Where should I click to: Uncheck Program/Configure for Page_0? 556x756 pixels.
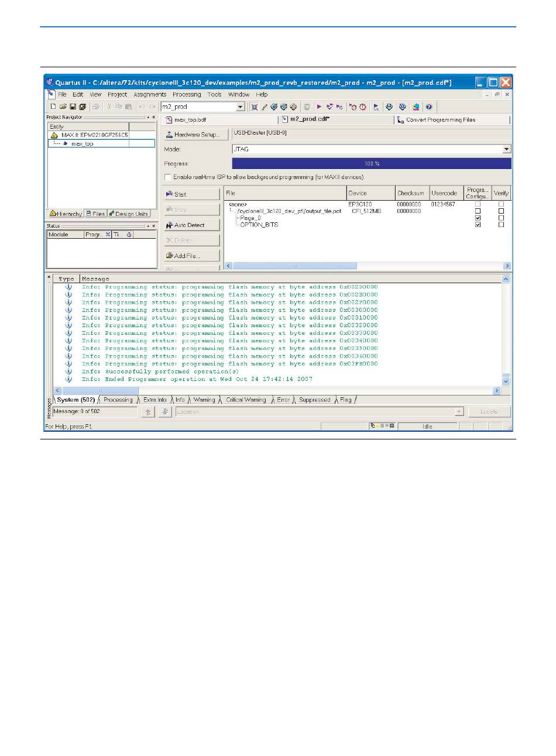pyautogui.click(x=478, y=218)
